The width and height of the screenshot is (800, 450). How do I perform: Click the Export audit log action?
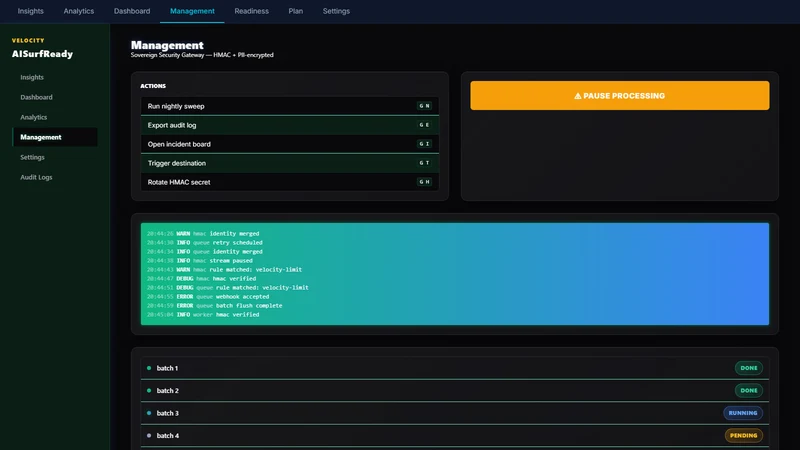(290, 125)
